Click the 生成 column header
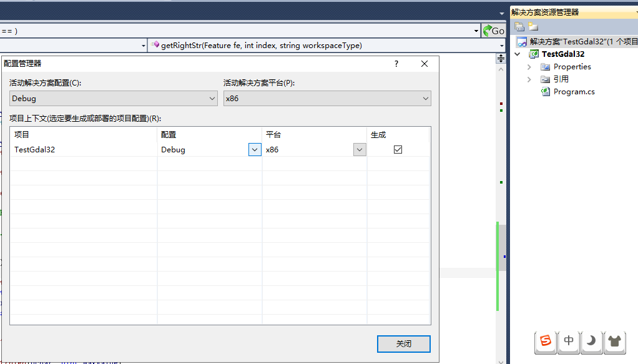The width and height of the screenshot is (638, 364). click(398, 135)
